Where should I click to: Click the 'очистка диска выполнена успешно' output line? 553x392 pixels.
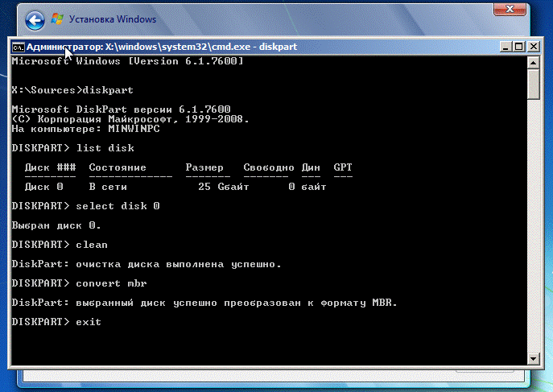pos(147,264)
